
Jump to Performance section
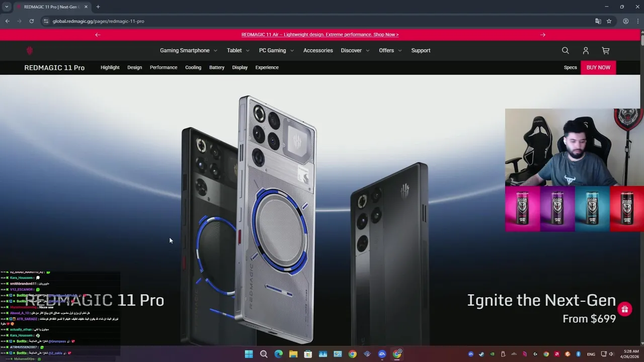(164, 67)
